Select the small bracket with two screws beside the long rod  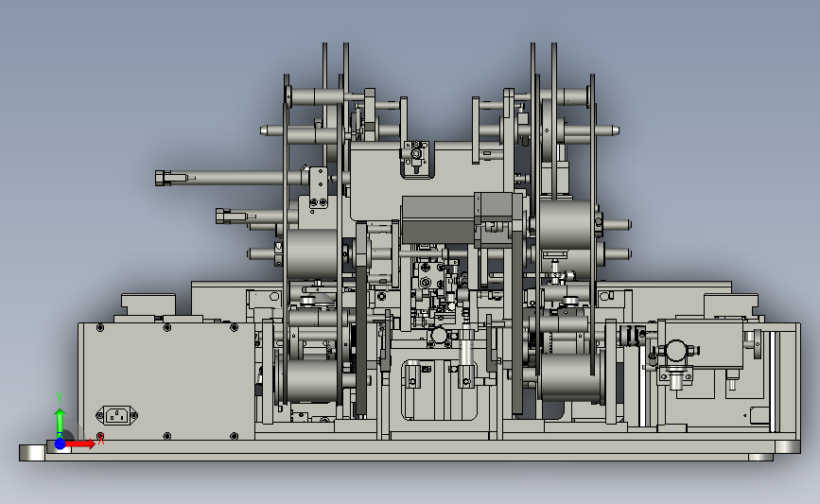coord(319,188)
